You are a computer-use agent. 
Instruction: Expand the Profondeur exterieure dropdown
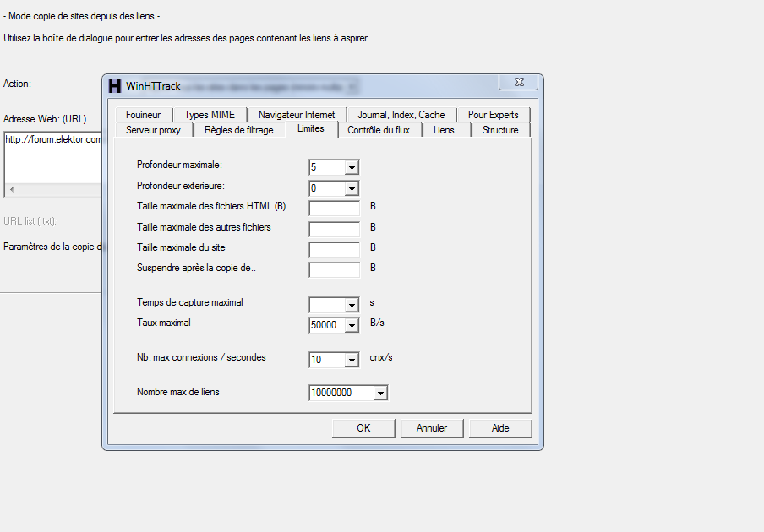(352, 188)
